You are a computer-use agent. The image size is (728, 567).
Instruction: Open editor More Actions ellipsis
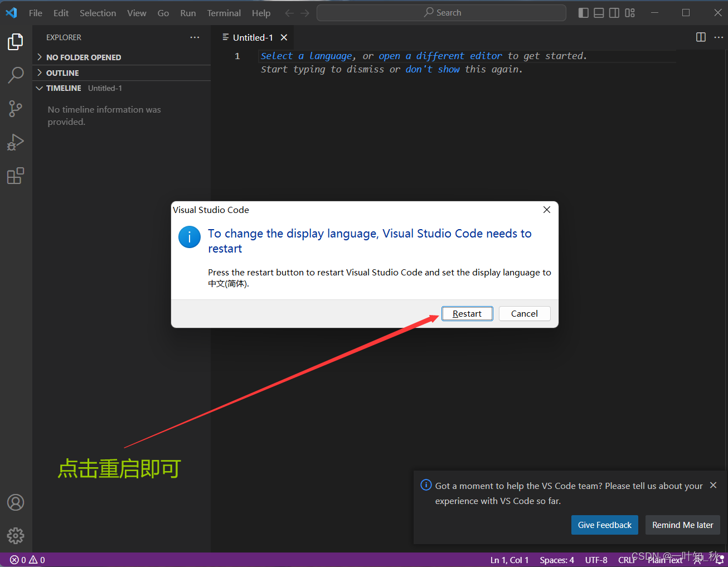coord(719,37)
